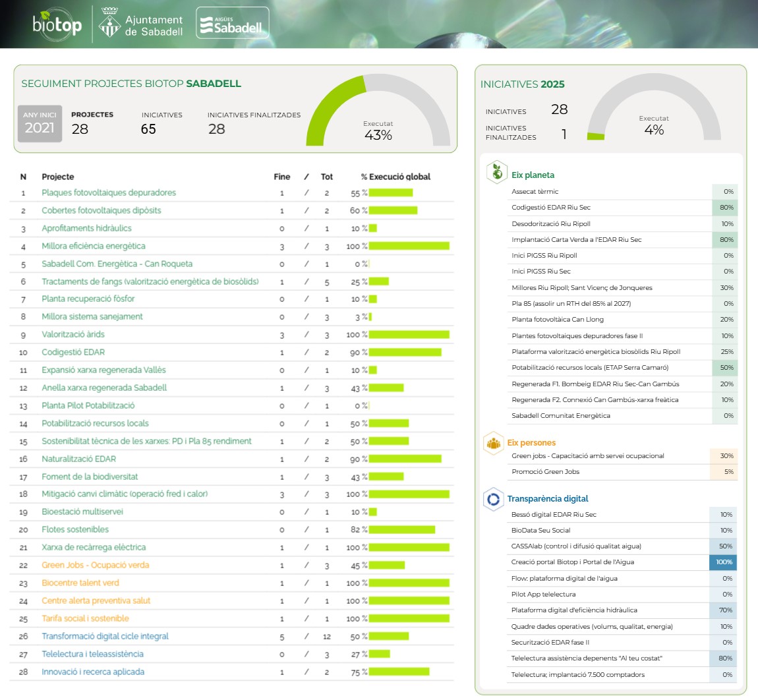Click the biotop logo

point(57,24)
